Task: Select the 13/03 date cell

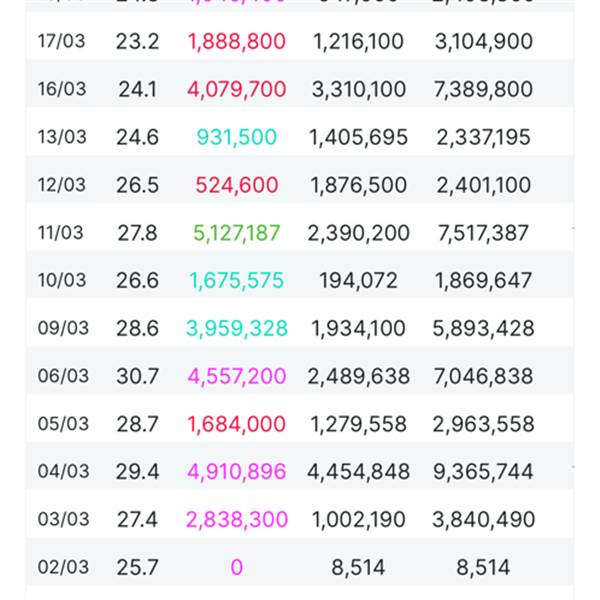Action: [x=62, y=137]
